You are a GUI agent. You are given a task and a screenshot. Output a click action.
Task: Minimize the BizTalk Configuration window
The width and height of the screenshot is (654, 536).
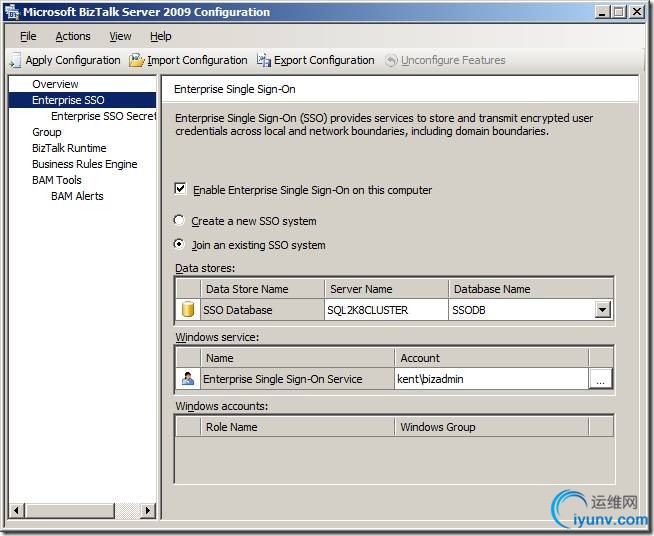click(x=601, y=12)
